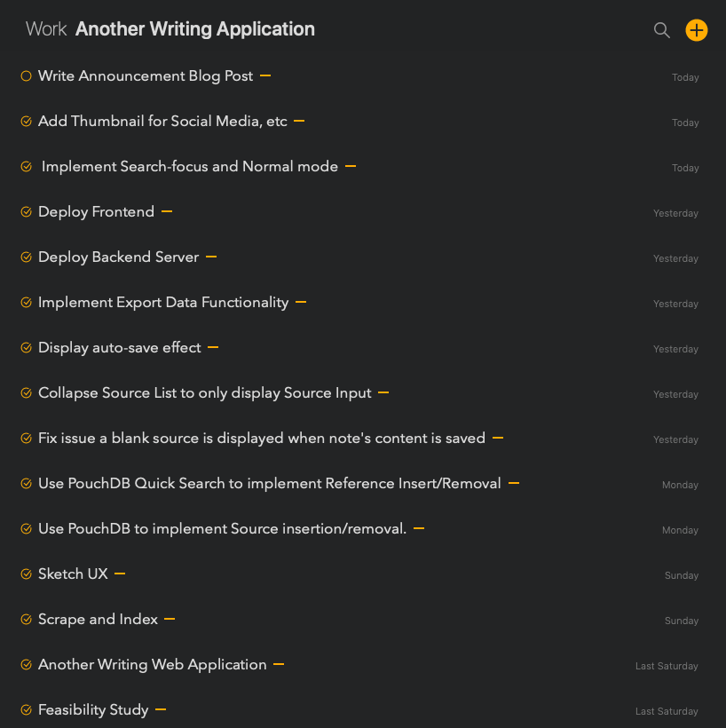726x728 pixels.
Task: Expand dash after Feasibility Study
Action: (161, 709)
